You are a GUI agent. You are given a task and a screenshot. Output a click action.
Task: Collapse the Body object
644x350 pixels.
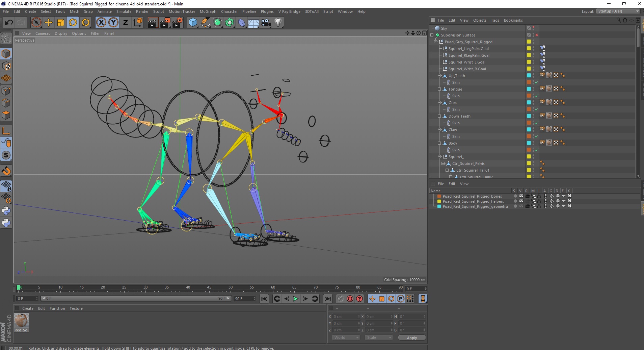coord(439,143)
